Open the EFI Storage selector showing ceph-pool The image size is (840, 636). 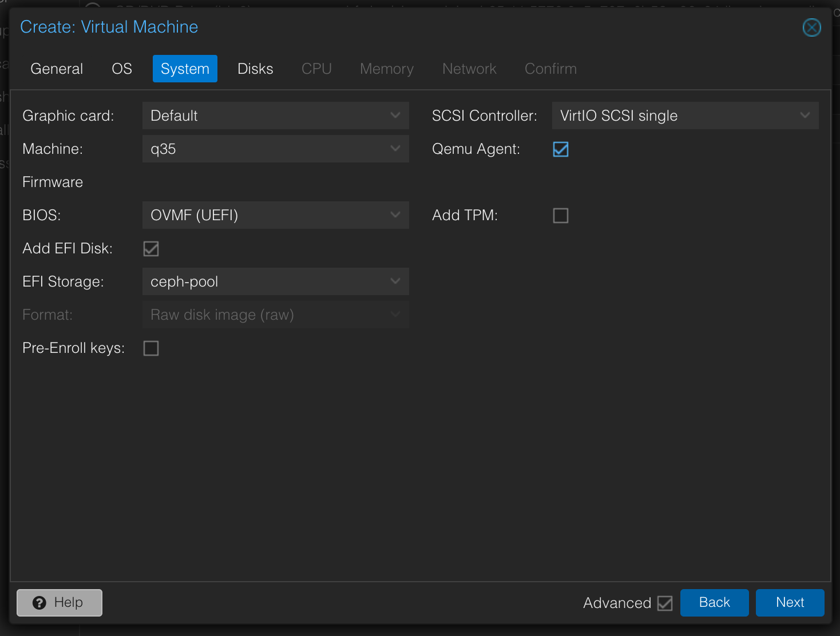click(275, 281)
